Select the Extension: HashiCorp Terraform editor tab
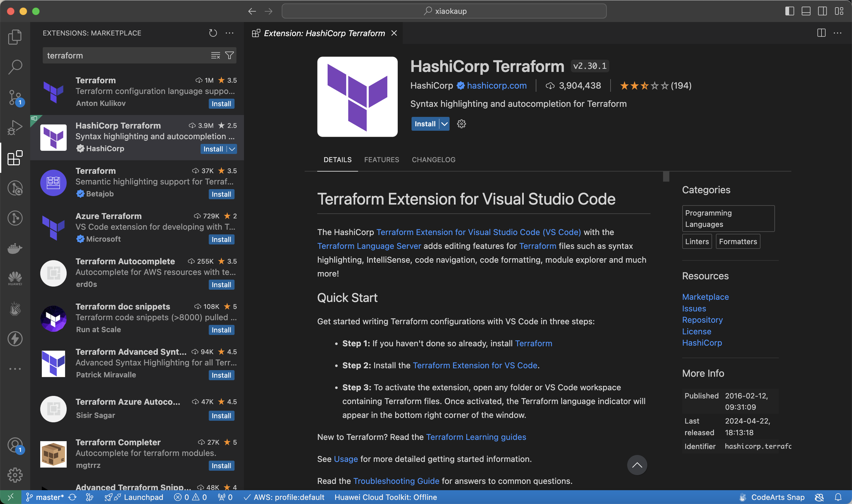 point(324,33)
